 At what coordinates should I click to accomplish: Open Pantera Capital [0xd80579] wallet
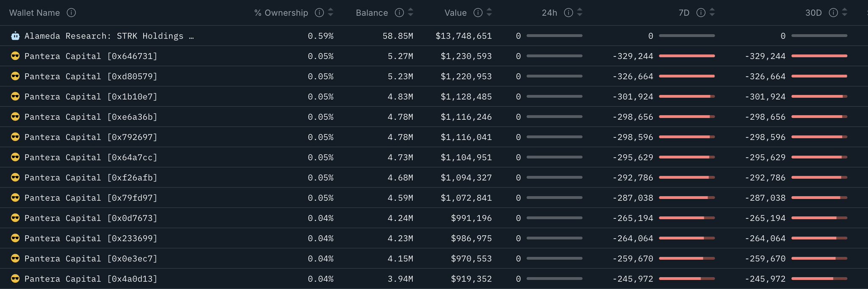coord(91,77)
